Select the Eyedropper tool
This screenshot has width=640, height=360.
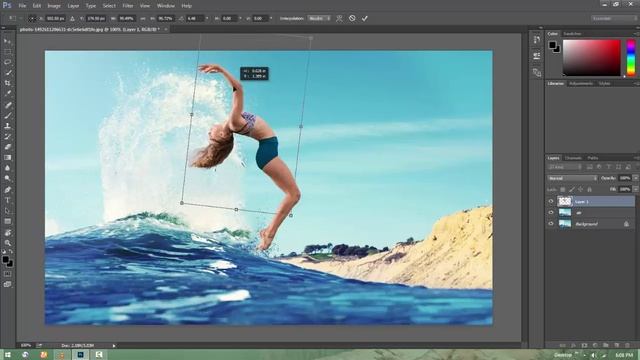[x=7, y=94]
